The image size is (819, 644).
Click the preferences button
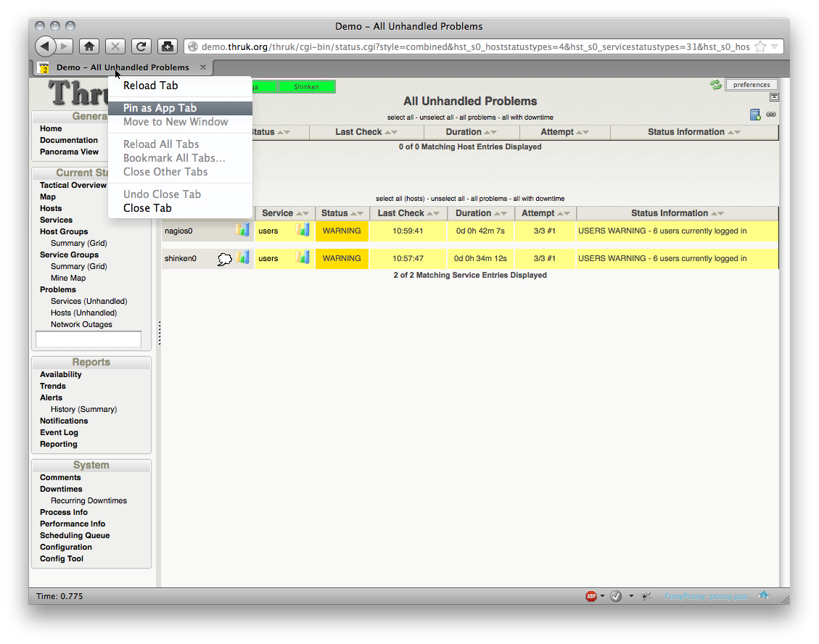[x=751, y=85]
